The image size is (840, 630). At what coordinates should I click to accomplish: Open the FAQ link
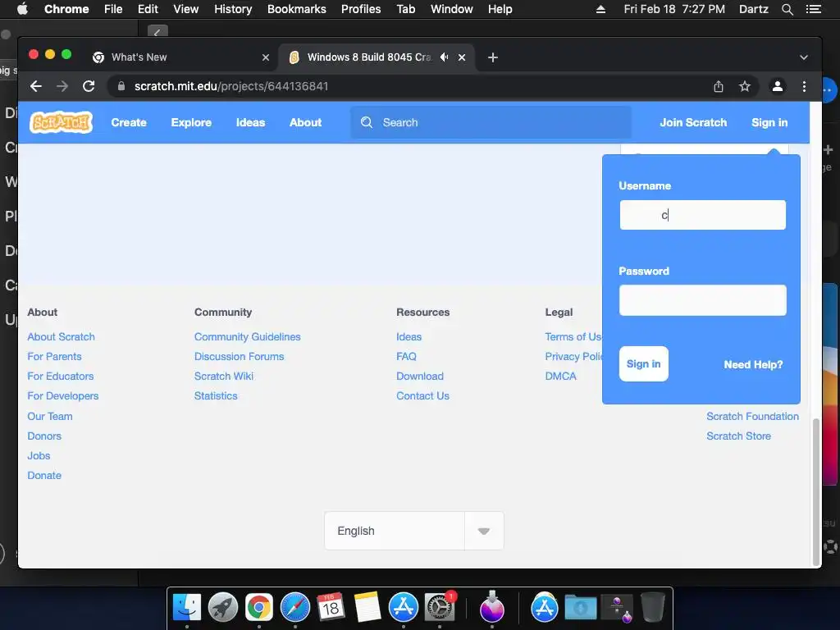point(406,356)
